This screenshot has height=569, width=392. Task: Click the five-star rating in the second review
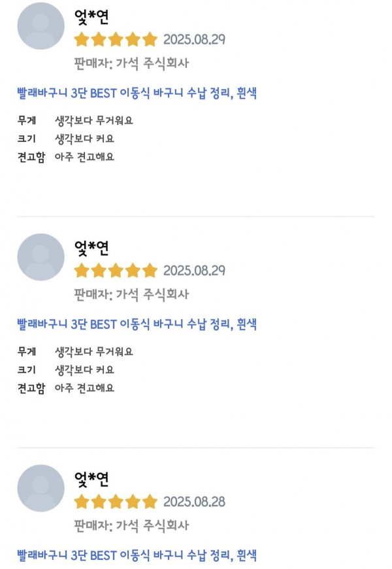pos(116,271)
